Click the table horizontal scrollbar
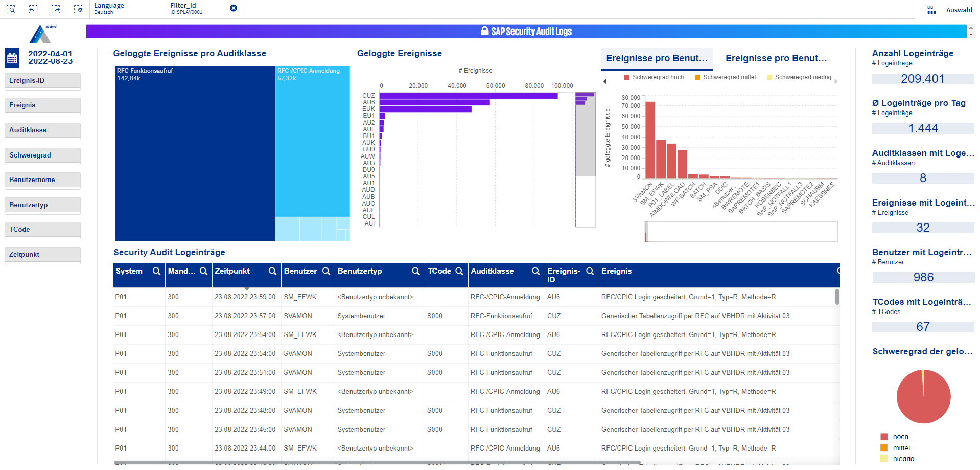980x470 pixels. (377, 462)
